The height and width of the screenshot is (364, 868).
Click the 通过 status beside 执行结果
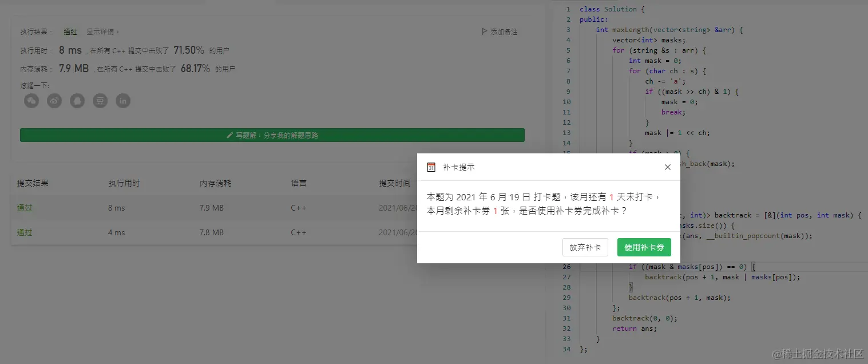(70, 32)
